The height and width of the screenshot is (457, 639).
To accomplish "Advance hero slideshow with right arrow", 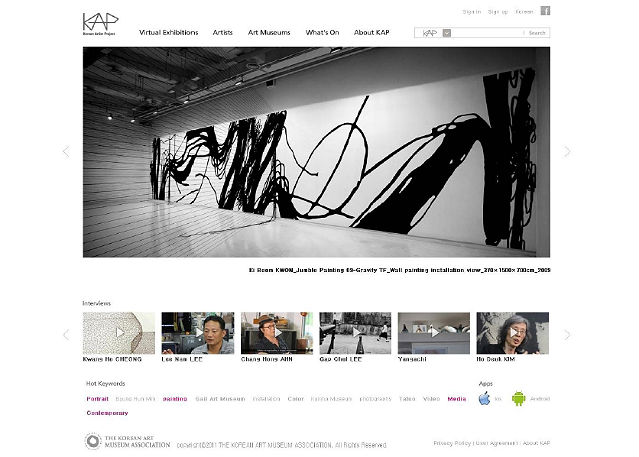I will (x=567, y=152).
